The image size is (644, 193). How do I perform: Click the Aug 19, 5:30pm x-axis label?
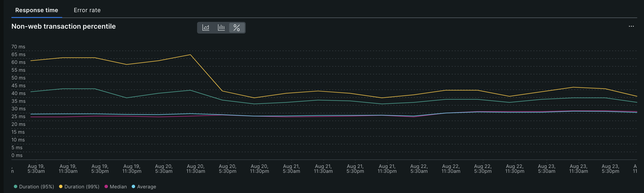100,168
